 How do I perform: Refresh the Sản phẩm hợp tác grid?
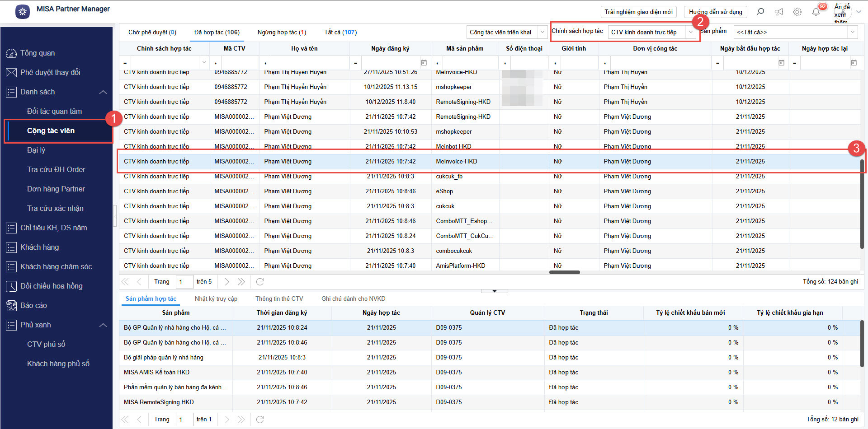[x=260, y=420]
